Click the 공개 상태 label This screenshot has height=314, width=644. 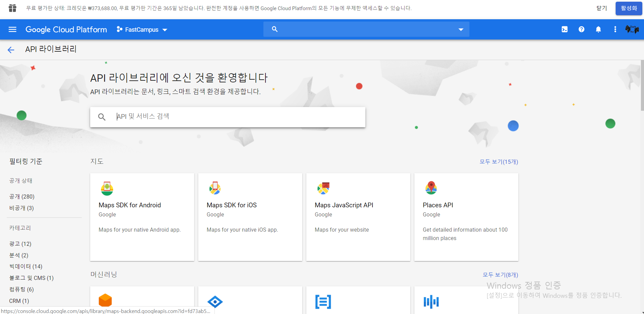21,181
